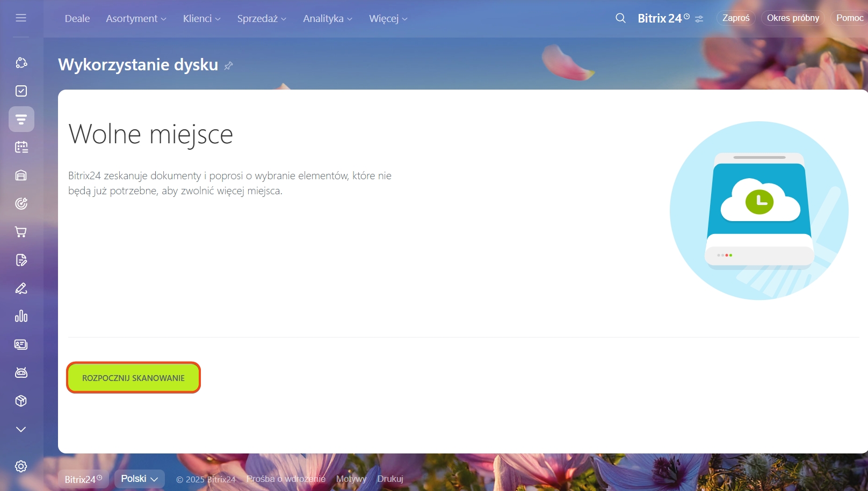Click the cube box sidebar icon
This screenshot has width=868, height=491.
(21, 401)
